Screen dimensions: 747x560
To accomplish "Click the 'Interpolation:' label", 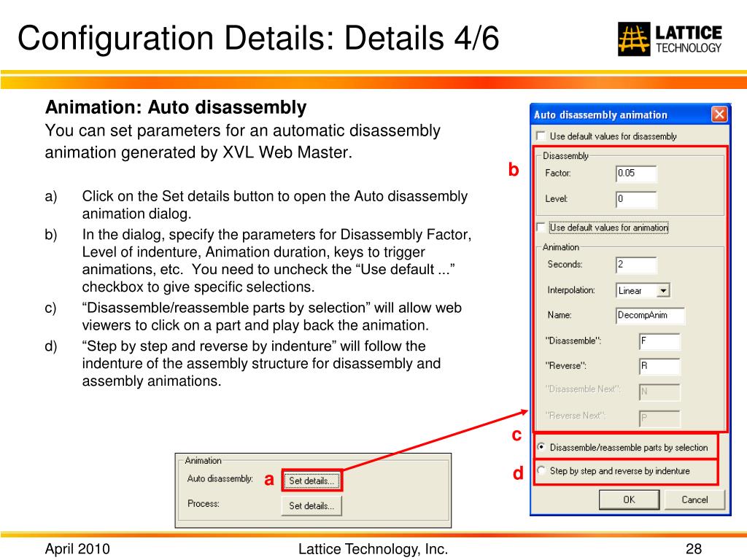I will pos(570,290).
